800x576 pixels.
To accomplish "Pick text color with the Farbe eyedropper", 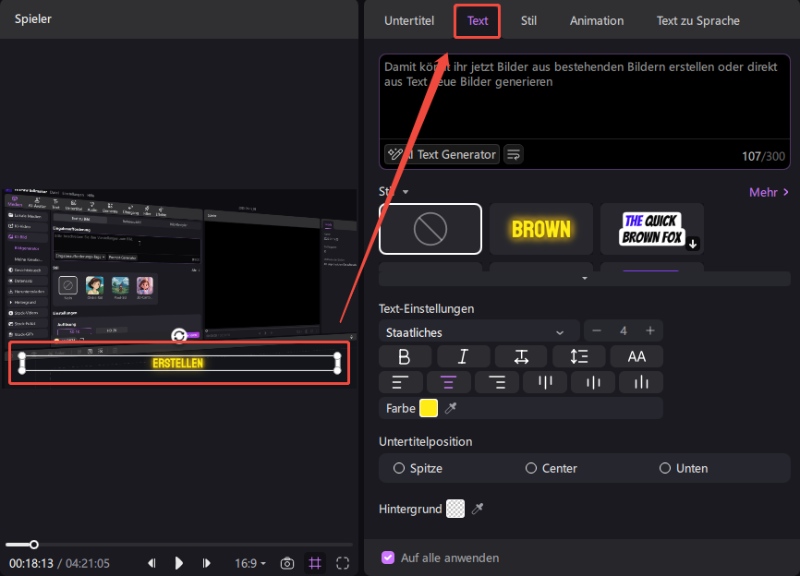I will [451, 408].
